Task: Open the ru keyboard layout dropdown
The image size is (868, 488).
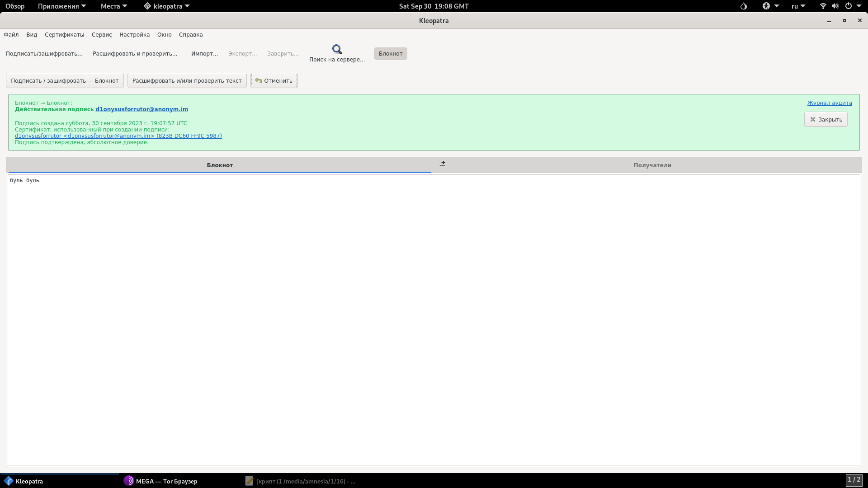Action: [x=798, y=6]
